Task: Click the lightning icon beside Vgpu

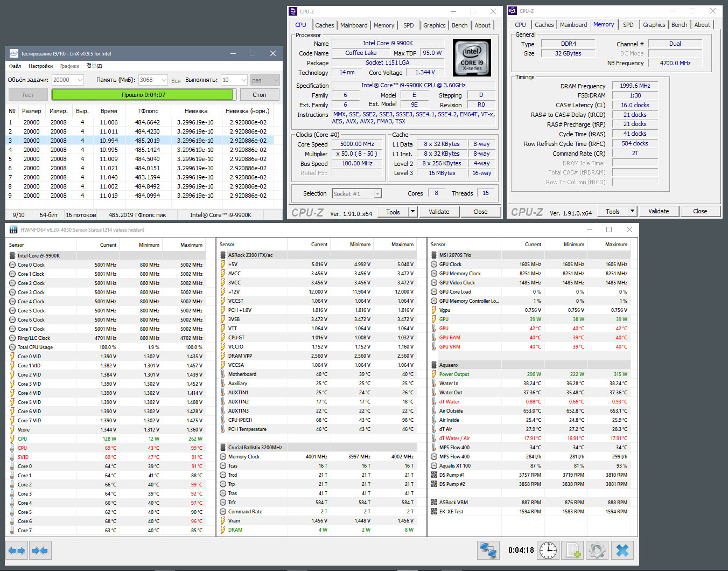Action: pos(434,310)
